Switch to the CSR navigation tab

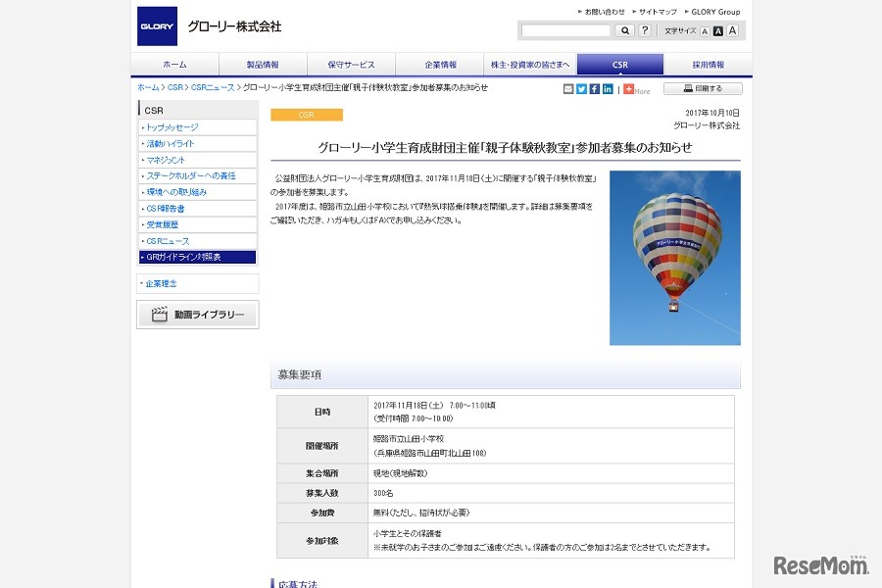click(618, 63)
